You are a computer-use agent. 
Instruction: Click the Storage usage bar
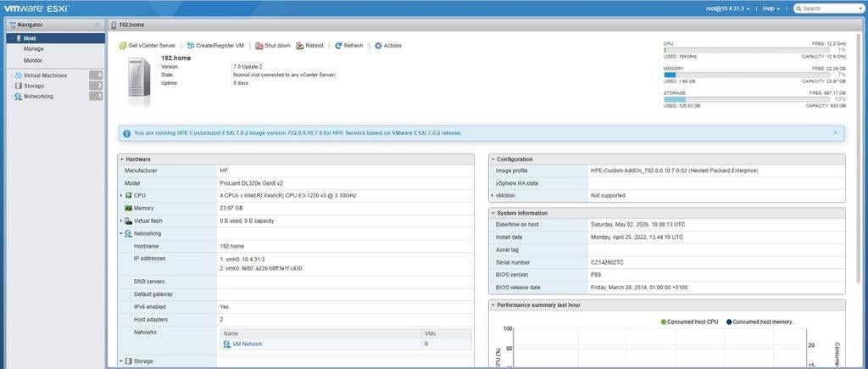point(747,99)
